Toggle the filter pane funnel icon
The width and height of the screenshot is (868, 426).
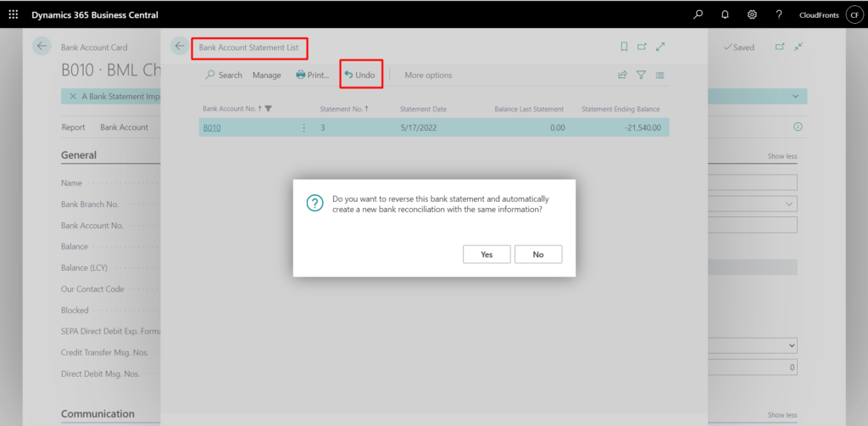click(641, 75)
